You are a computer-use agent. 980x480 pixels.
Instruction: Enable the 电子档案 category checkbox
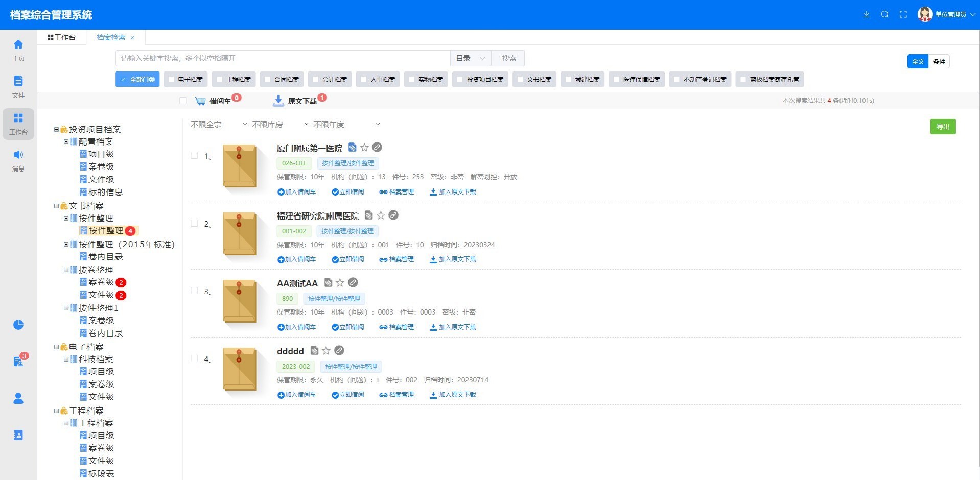point(172,79)
